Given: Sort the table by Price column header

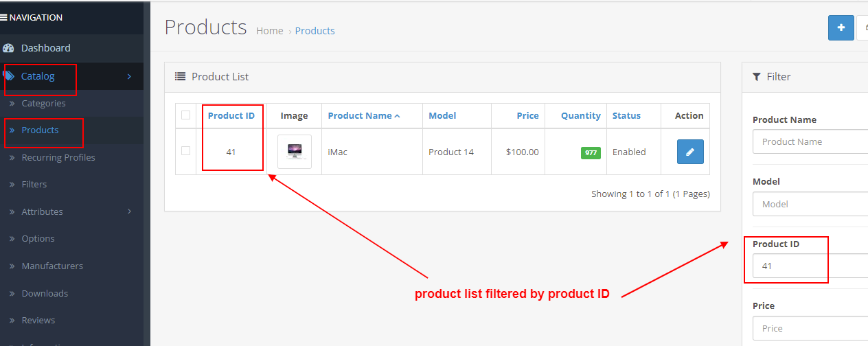Looking at the screenshot, I should coord(527,116).
